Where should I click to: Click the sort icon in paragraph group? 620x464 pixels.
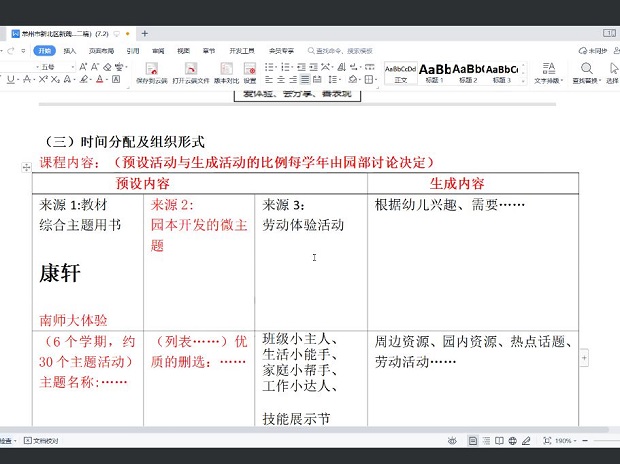[x=342, y=67]
